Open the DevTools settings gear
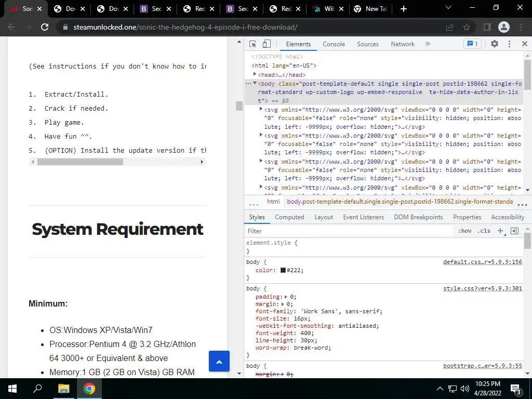532x399 pixels. tap(495, 44)
